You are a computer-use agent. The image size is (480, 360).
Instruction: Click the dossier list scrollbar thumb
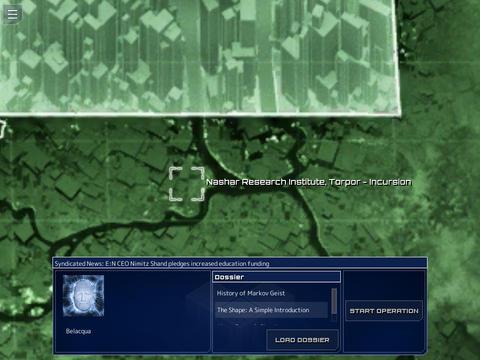click(x=334, y=301)
